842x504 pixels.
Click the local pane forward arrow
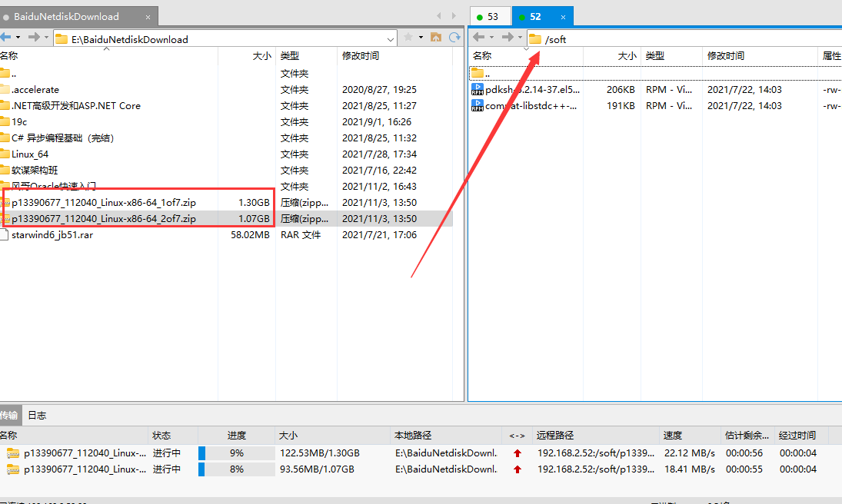[x=35, y=38]
